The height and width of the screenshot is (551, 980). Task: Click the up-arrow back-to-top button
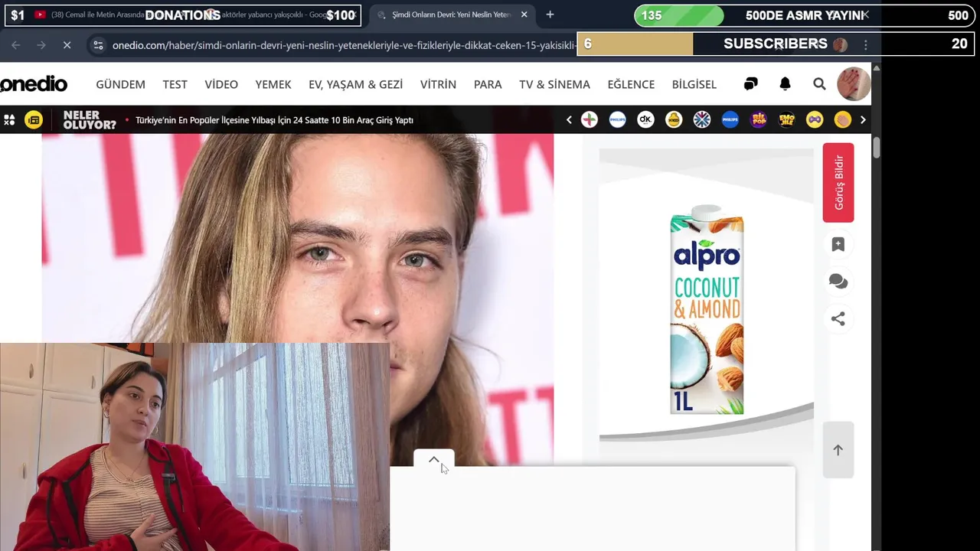click(838, 450)
